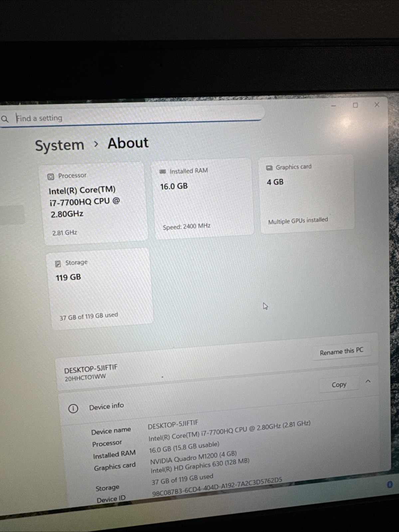Click the Device name row label
Image resolution: width=399 pixels, height=532 pixels.
[x=111, y=431]
